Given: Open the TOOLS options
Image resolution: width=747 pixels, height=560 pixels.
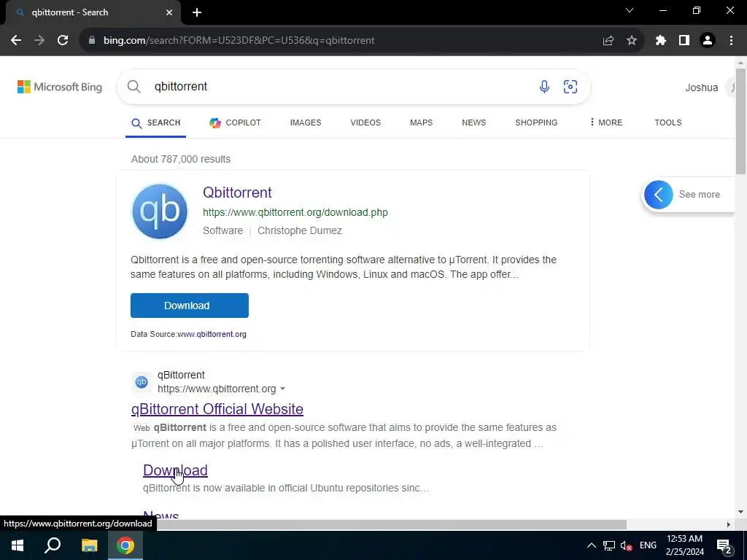Looking at the screenshot, I should point(668,122).
